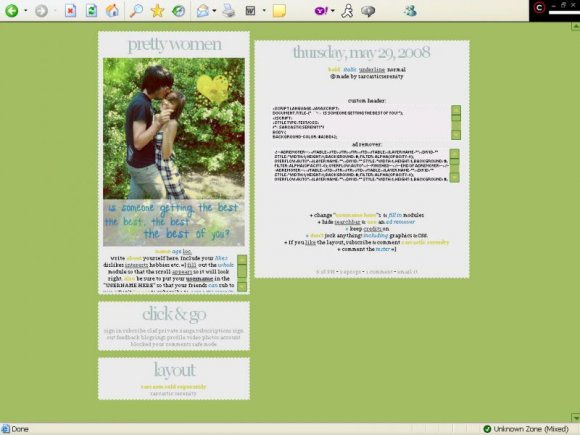Click the green Back arrow button

[x=11, y=11]
